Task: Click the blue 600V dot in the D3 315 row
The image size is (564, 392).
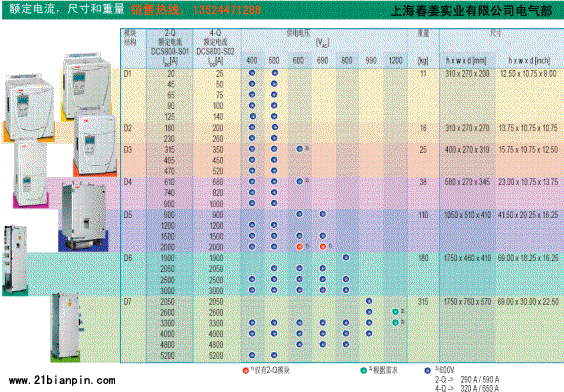Action: click(300, 149)
